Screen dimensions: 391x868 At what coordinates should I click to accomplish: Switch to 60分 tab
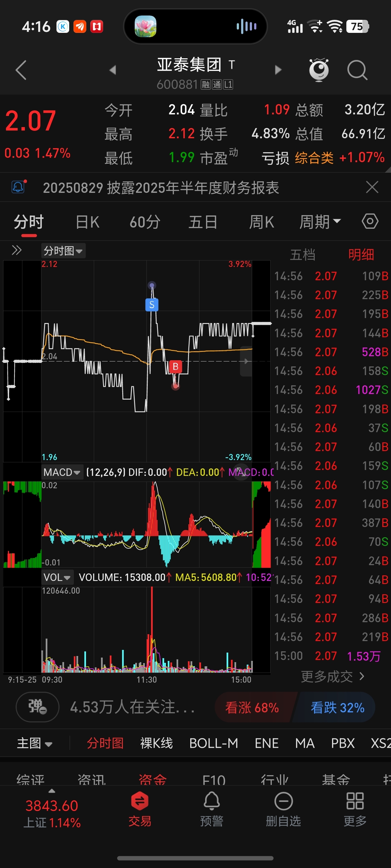145,222
